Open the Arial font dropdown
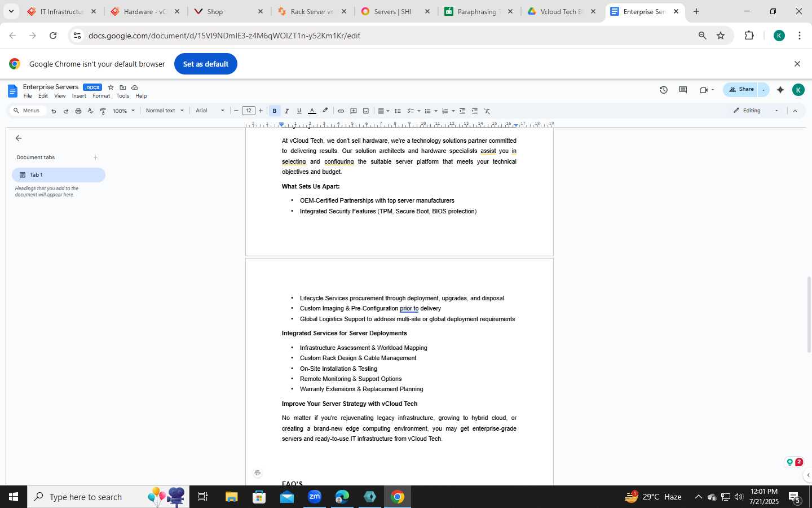812x508 pixels. [210, 111]
